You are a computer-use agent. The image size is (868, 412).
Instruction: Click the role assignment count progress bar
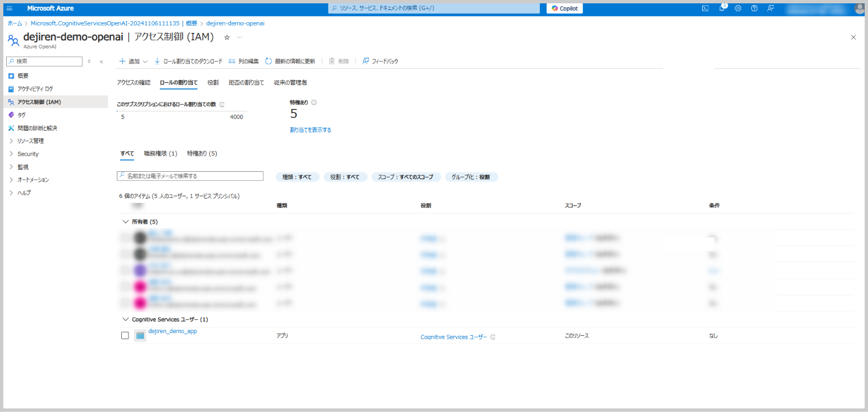click(x=181, y=111)
